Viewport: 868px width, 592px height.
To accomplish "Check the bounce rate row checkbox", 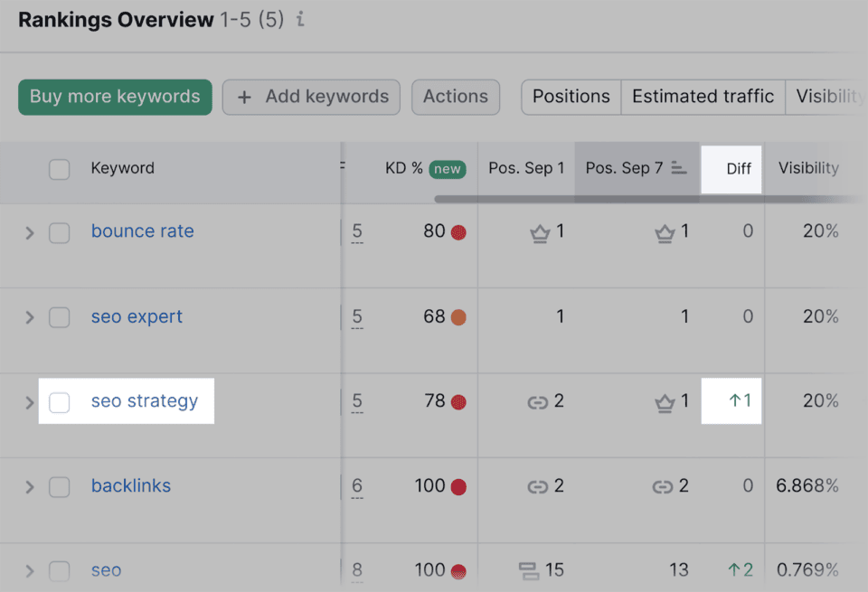I will point(60,232).
